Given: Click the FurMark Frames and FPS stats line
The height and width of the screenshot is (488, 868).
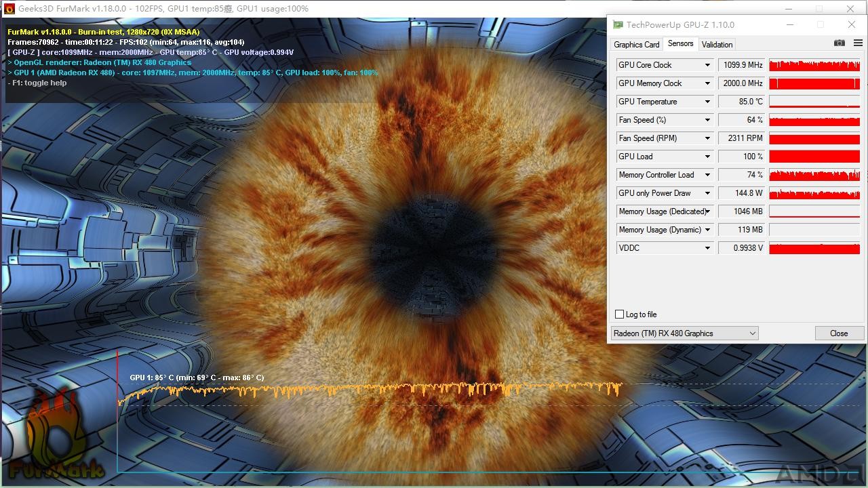Looking at the screenshot, I should coord(126,42).
